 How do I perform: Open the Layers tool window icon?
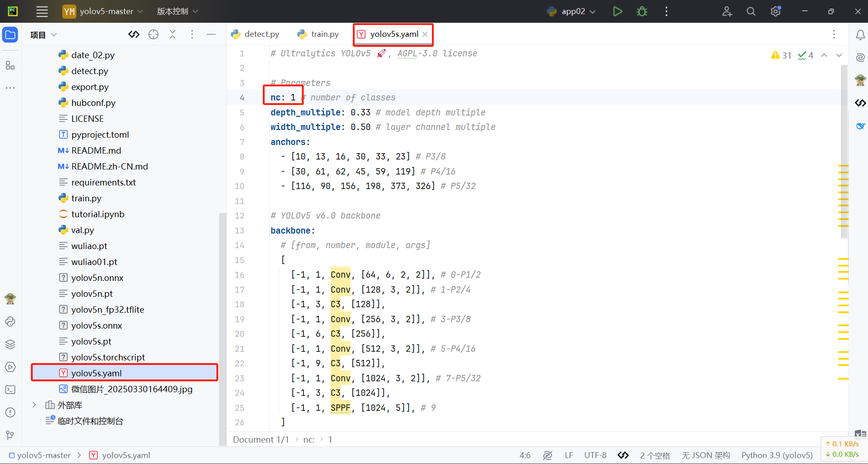click(x=10, y=344)
